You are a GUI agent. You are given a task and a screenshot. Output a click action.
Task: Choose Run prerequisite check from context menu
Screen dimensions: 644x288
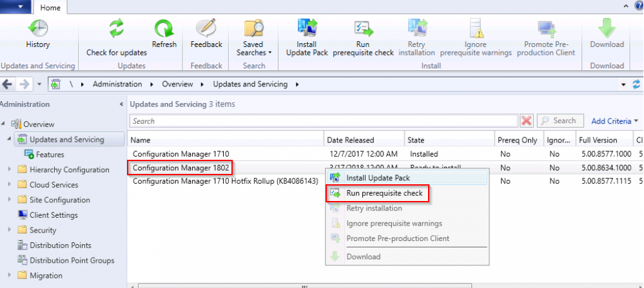[407, 193]
